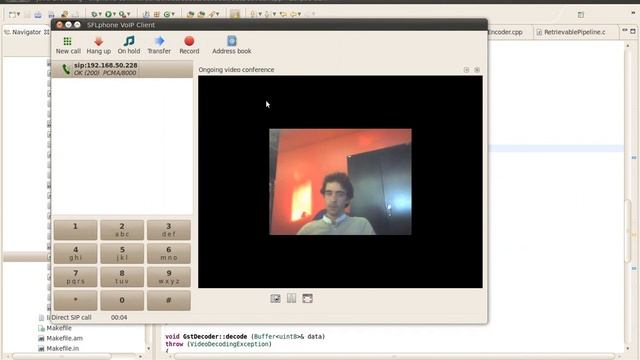Open the dropdown beside the green C icon
640x360 pixels.
pyautogui.click(x=173, y=15)
